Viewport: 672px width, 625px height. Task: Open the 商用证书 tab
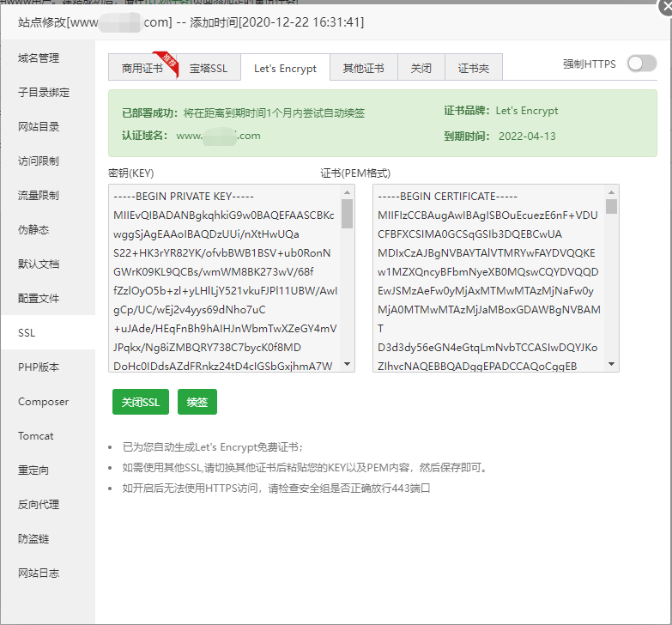point(142,68)
